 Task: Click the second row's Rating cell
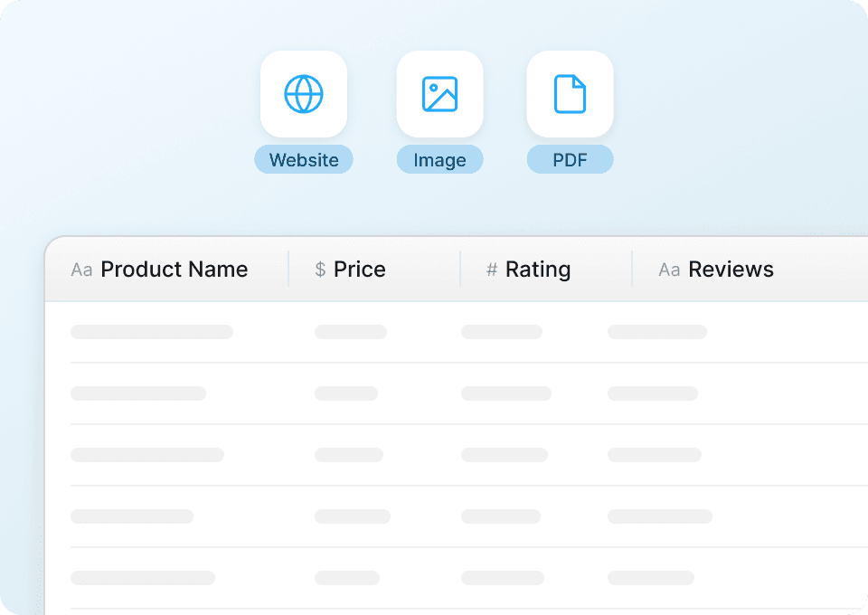point(506,393)
